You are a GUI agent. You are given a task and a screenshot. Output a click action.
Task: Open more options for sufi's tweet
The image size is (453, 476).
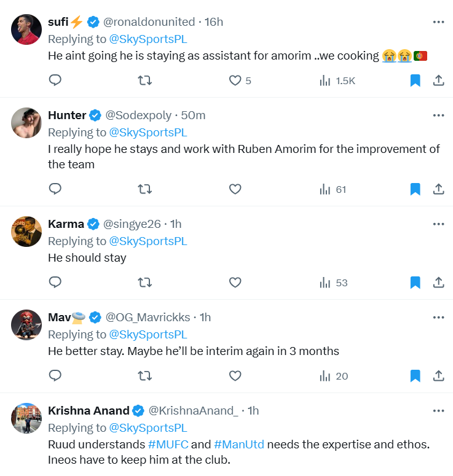(x=438, y=22)
